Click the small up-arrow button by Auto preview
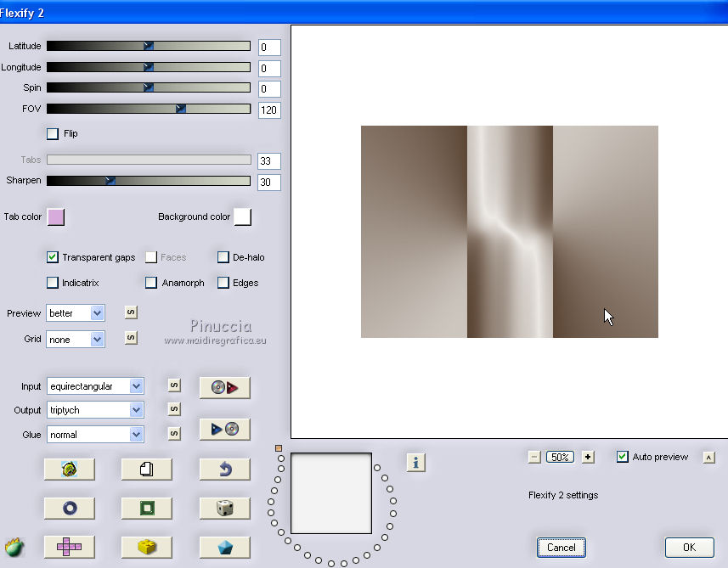 pos(709,458)
